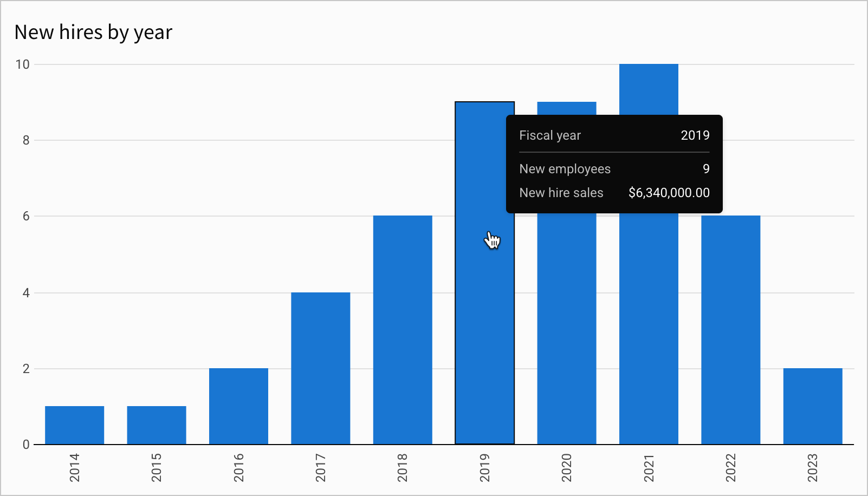Screen dimensions: 868x496
Task: Click the 2016 bar
Action: 238,406
